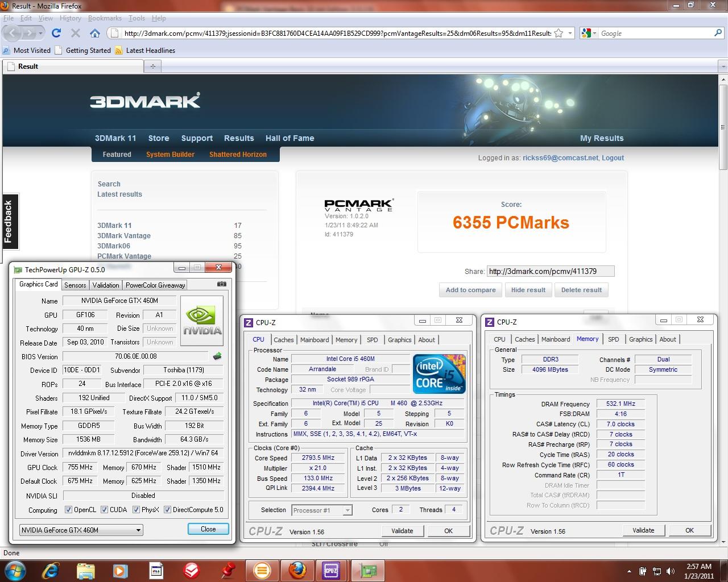728x582 pixels.
Task: Open the PCMark Vantage sidebar link
Action: point(124,256)
